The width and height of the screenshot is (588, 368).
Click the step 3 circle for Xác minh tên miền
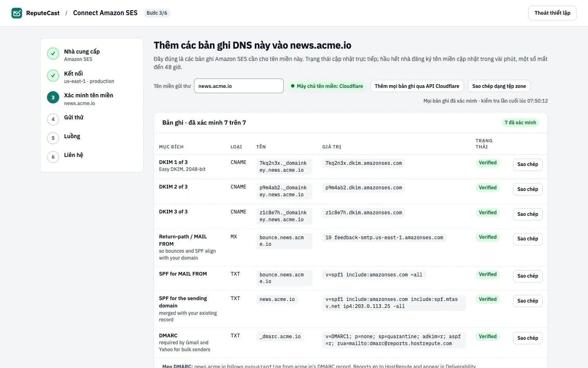click(x=53, y=97)
